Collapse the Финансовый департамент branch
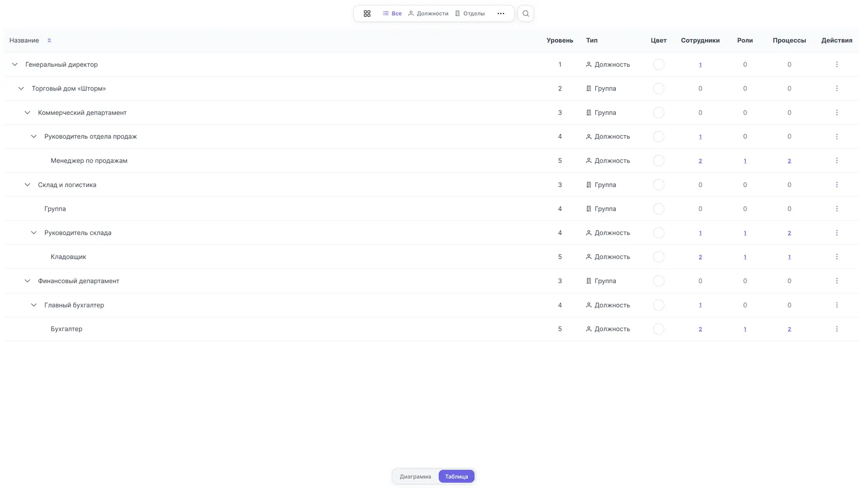Screen dimensions: 868x488 click(x=28, y=281)
